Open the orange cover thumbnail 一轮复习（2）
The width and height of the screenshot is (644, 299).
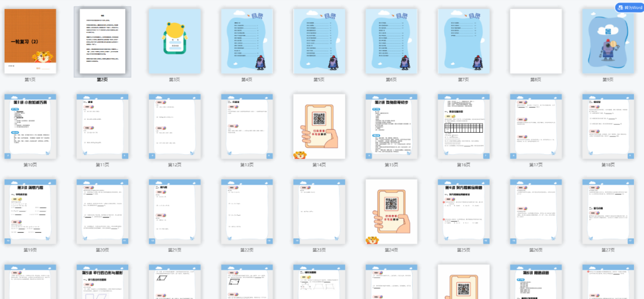click(30, 42)
